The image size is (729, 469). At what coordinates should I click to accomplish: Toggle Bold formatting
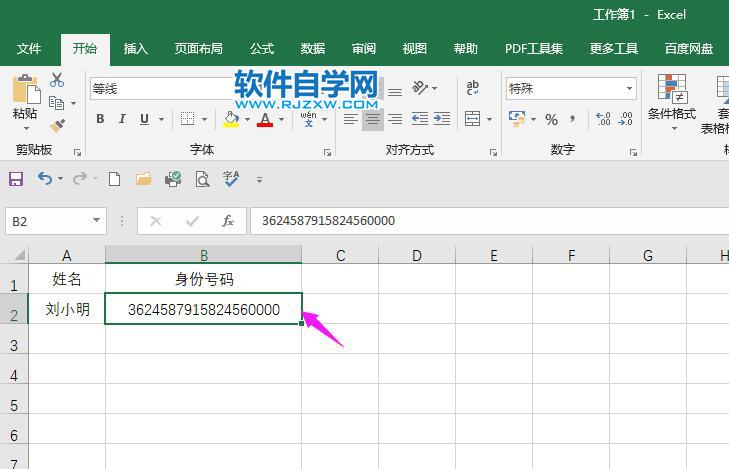click(x=100, y=119)
